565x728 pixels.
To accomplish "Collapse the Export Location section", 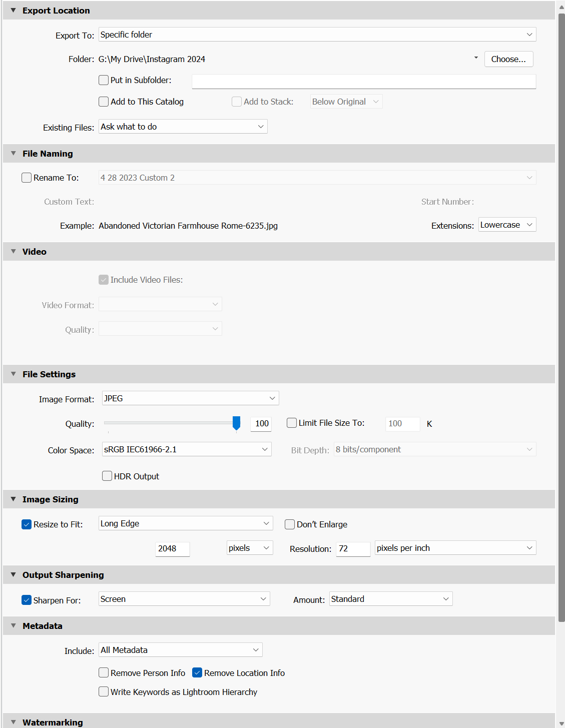I will 14,11.
